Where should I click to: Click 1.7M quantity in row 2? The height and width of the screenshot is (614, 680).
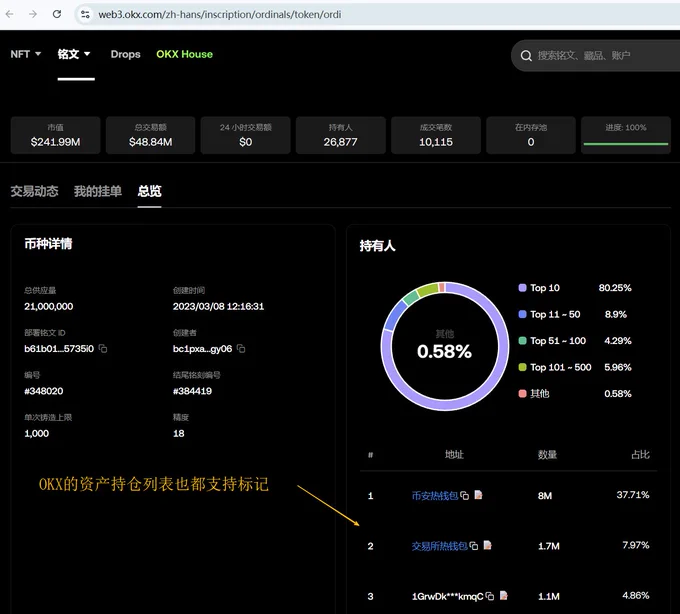coord(549,546)
